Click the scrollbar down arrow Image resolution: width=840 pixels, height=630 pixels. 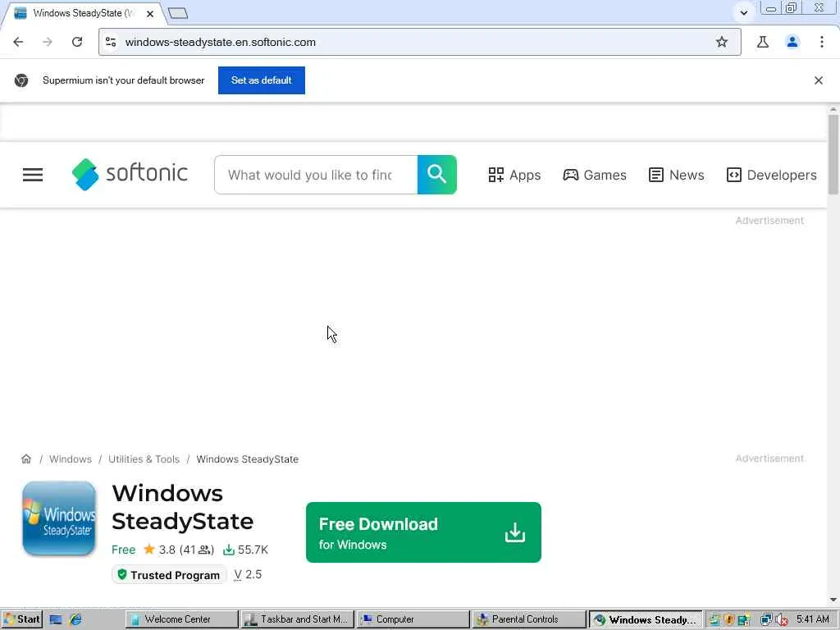point(833,600)
